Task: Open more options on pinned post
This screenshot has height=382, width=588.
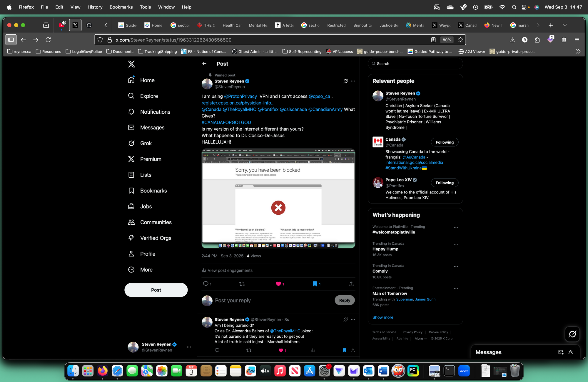Action: pyautogui.click(x=353, y=81)
